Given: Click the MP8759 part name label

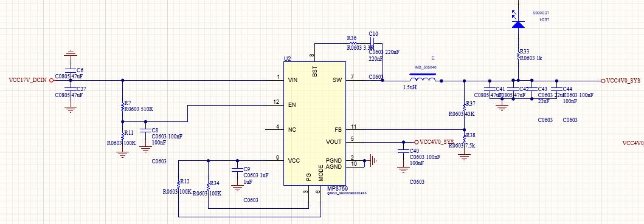Looking at the screenshot, I should [338, 189].
